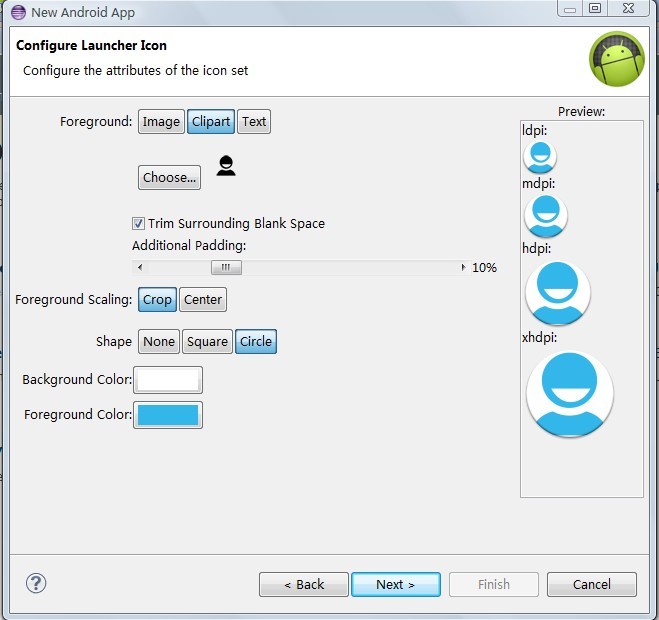Go to previous page with Back
The width and height of the screenshot is (659, 620).
pyautogui.click(x=304, y=584)
